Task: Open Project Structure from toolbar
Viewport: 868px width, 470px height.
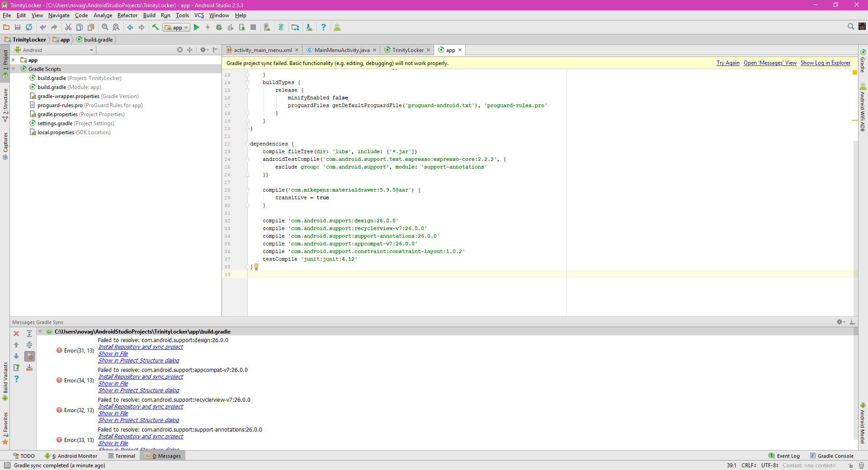Action: [x=295, y=28]
